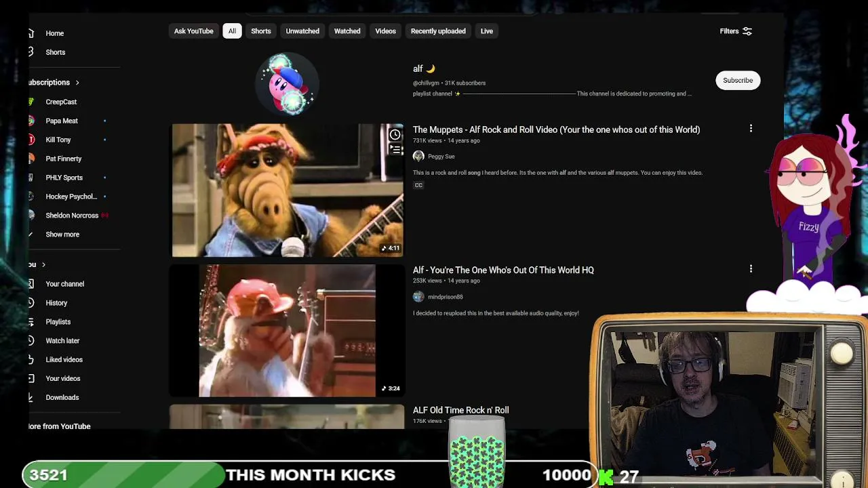Click the '731K views' text
868x488 pixels.
pyautogui.click(x=427, y=141)
